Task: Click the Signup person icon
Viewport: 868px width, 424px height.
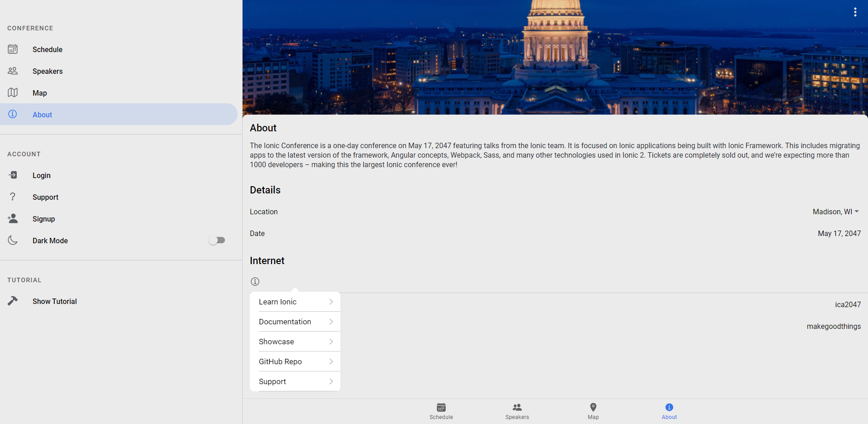Action: (13, 218)
